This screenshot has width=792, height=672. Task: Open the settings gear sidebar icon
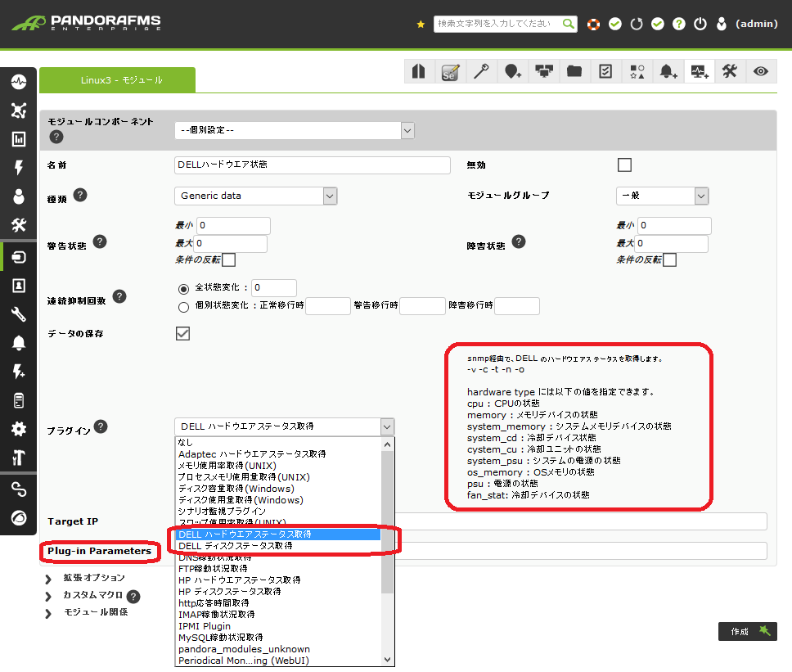click(x=19, y=429)
